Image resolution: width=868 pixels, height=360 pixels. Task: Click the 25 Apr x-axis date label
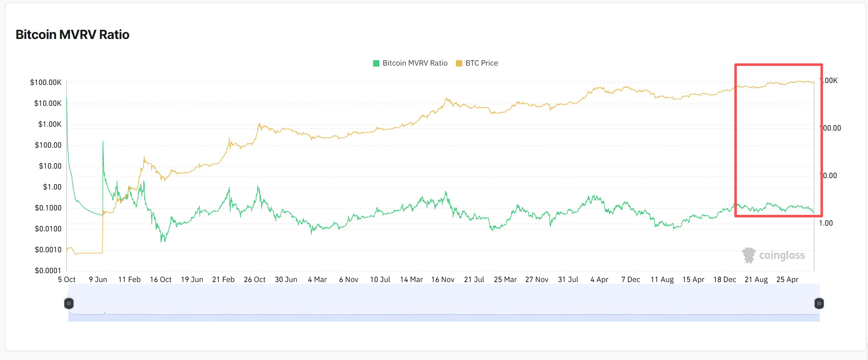pyautogui.click(x=787, y=280)
